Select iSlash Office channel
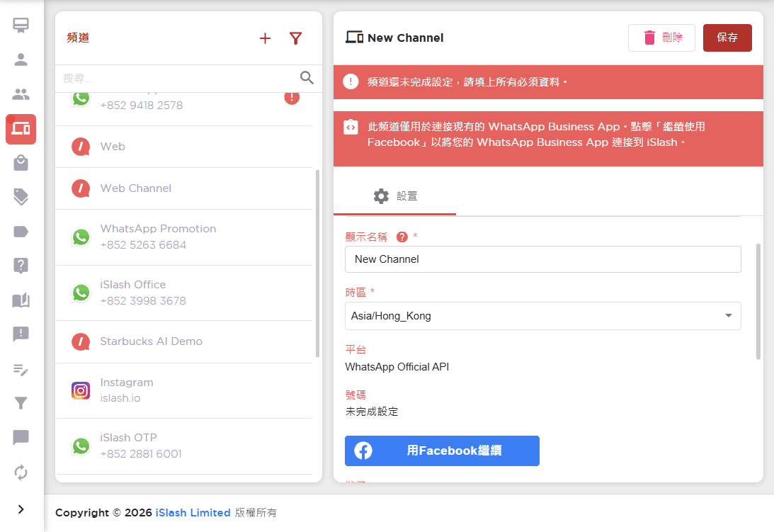 pyautogui.click(x=184, y=293)
